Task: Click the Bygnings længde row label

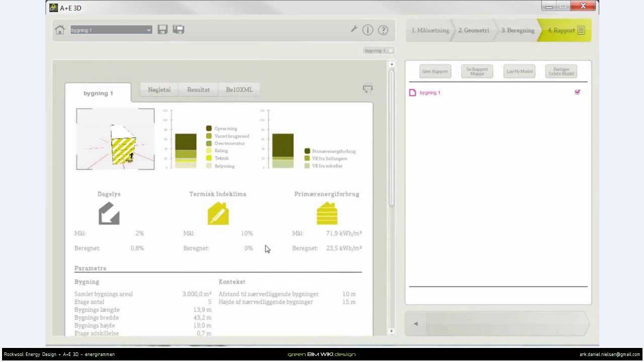Action: (97, 310)
